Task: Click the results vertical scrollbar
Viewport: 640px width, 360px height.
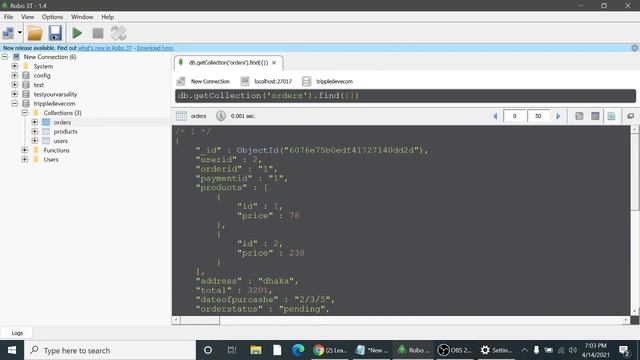Action: tap(635, 220)
